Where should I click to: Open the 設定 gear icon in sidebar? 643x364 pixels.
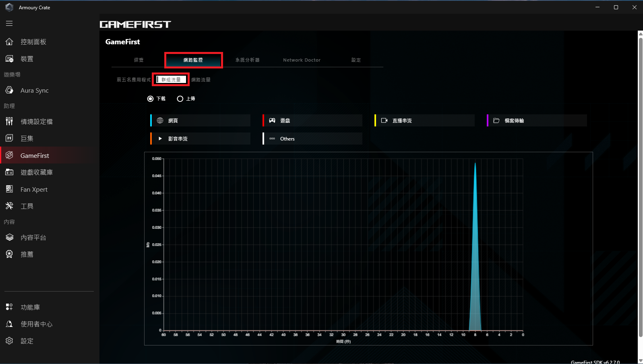pyautogui.click(x=9, y=341)
